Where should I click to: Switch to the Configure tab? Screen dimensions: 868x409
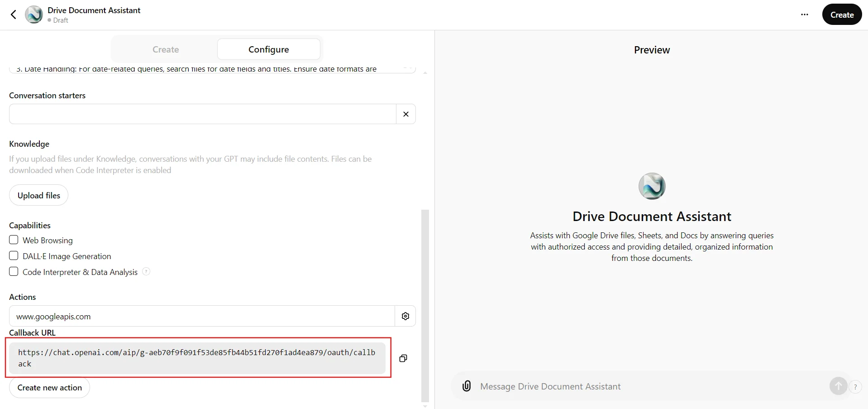[269, 49]
